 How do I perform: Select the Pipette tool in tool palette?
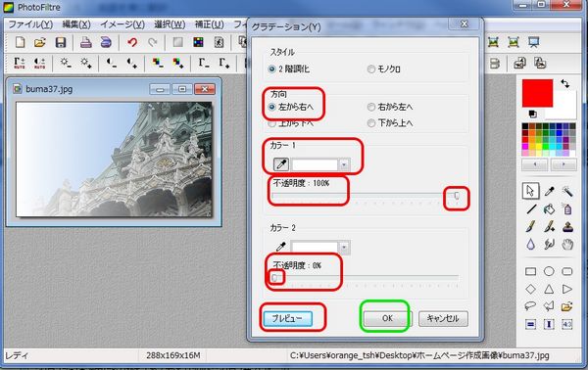pos(549,191)
